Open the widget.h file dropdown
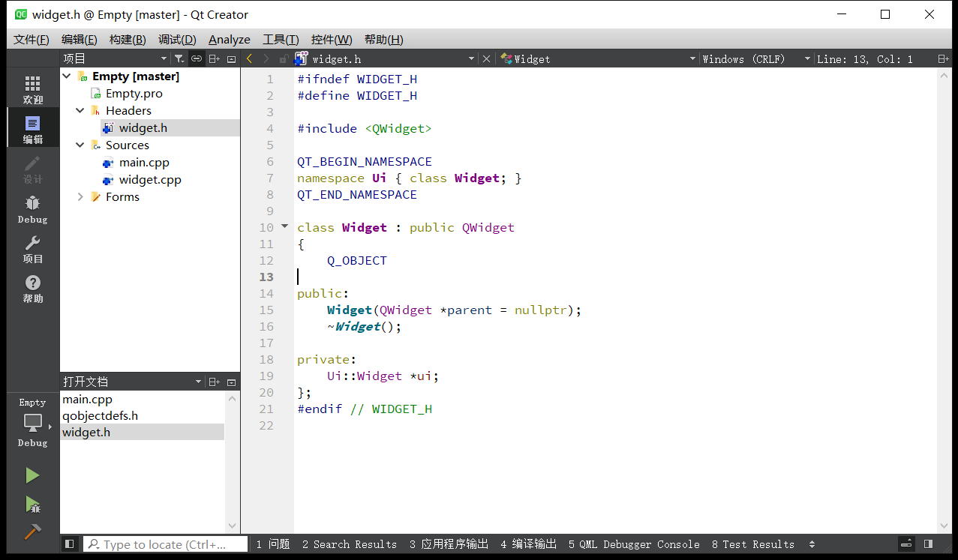This screenshot has width=958, height=560. pyautogui.click(x=386, y=58)
